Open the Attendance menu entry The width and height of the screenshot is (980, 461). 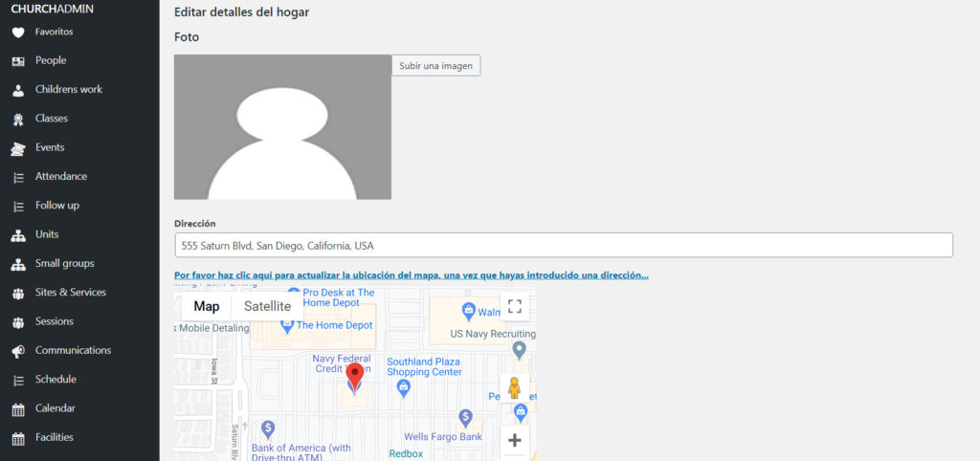click(60, 177)
